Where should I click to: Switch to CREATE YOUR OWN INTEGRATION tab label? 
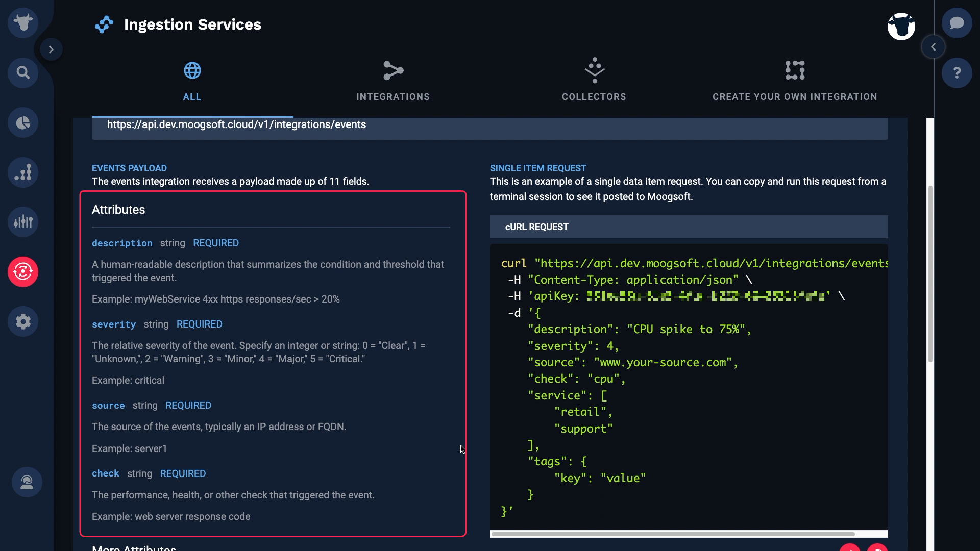(x=795, y=97)
